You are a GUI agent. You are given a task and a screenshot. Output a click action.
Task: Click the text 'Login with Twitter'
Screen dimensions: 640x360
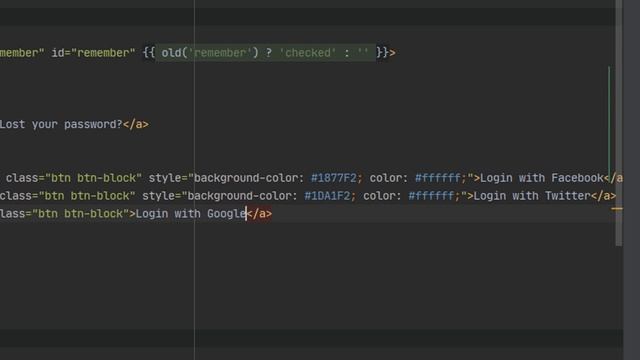(x=532, y=196)
